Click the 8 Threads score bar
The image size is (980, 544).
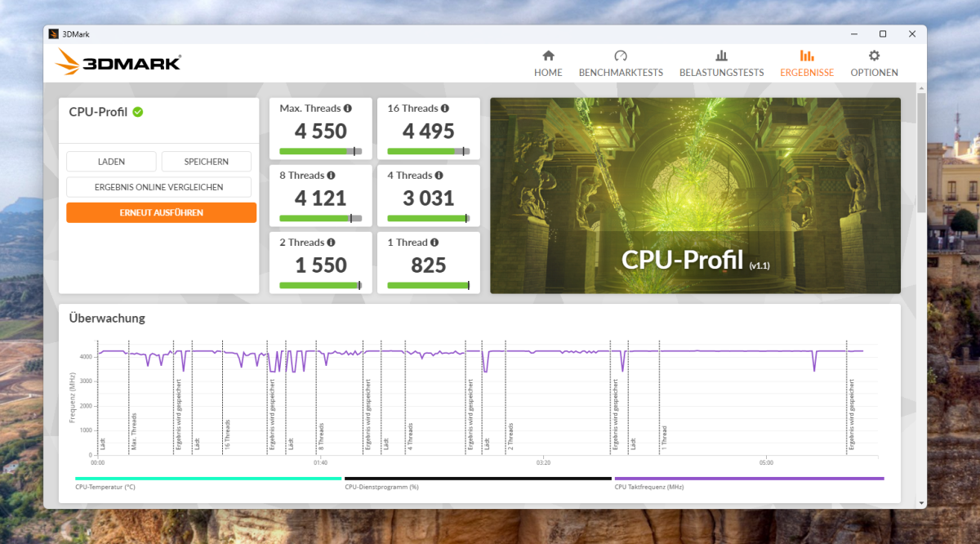pyautogui.click(x=320, y=218)
